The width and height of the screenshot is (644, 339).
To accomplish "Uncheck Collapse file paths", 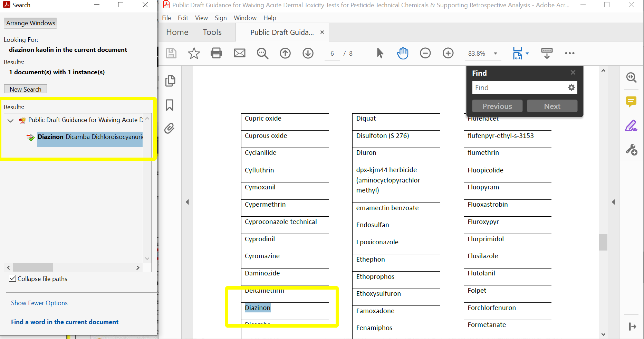I will pyautogui.click(x=12, y=278).
